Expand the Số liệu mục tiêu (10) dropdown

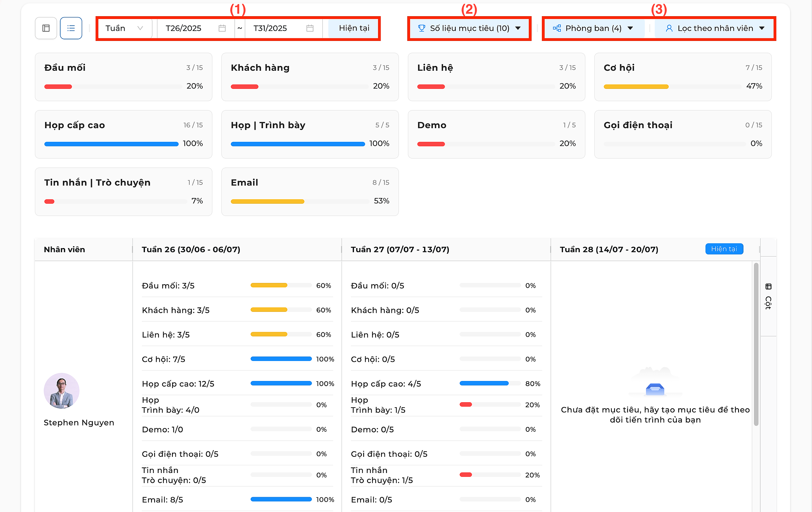(469, 28)
